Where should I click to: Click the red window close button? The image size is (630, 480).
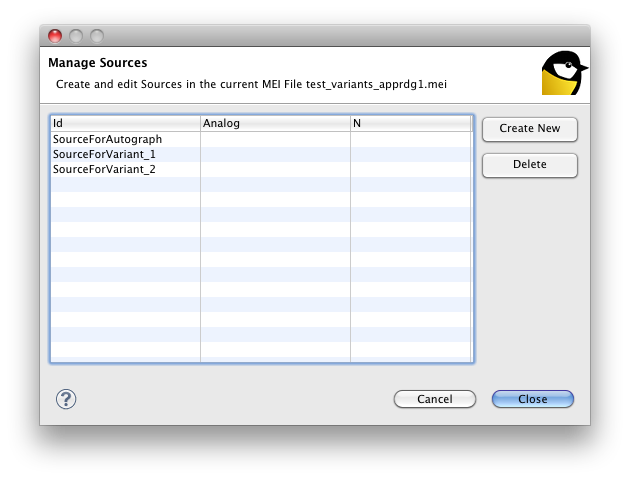pos(55,36)
